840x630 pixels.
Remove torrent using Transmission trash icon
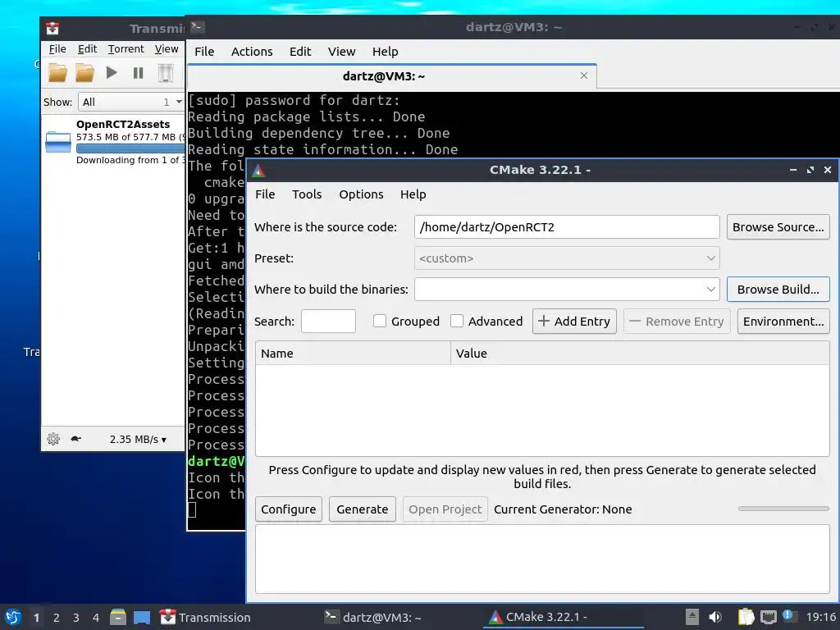pyautogui.click(x=166, y=73)
